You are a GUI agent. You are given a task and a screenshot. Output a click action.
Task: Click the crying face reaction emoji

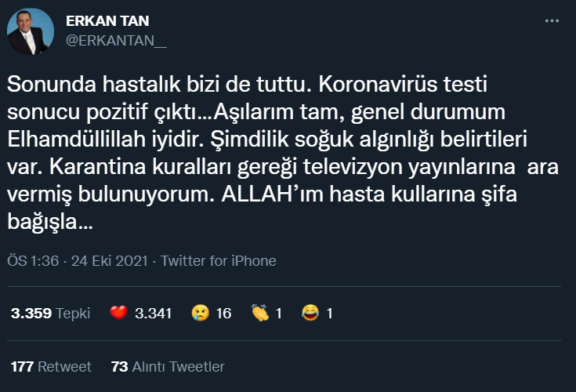click(x=201, y=313)
